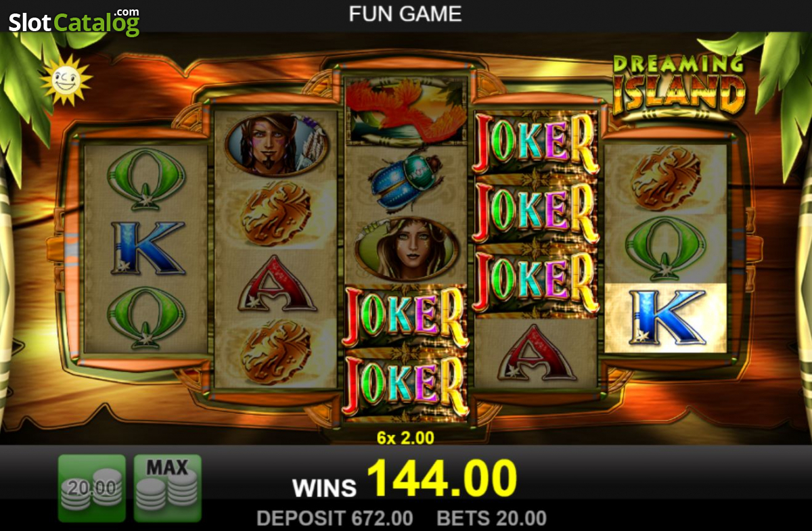The width and height of the screenshot is (812, 531).
Task: Click the top JOKER symbol on reel four
Action: 536,143
